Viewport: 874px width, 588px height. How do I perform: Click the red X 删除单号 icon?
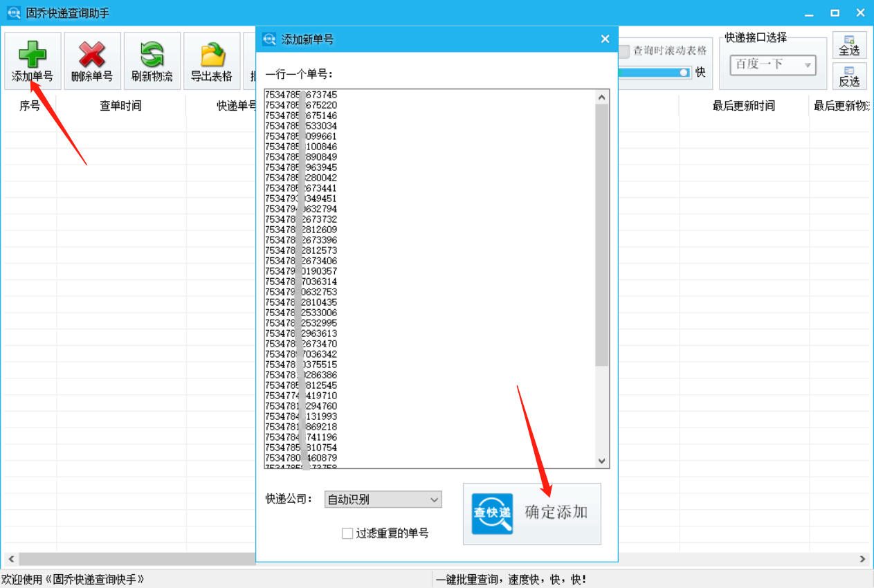[91, 54]
